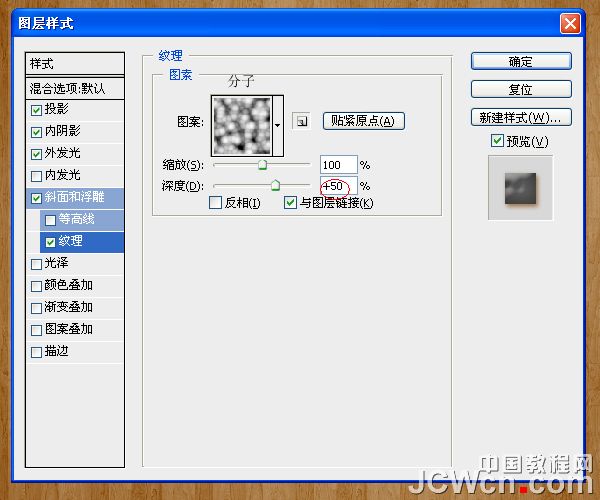The width and height of the screenshot is (600, 500).
Task: Click the 复位 button
Action: pos(520,89)
